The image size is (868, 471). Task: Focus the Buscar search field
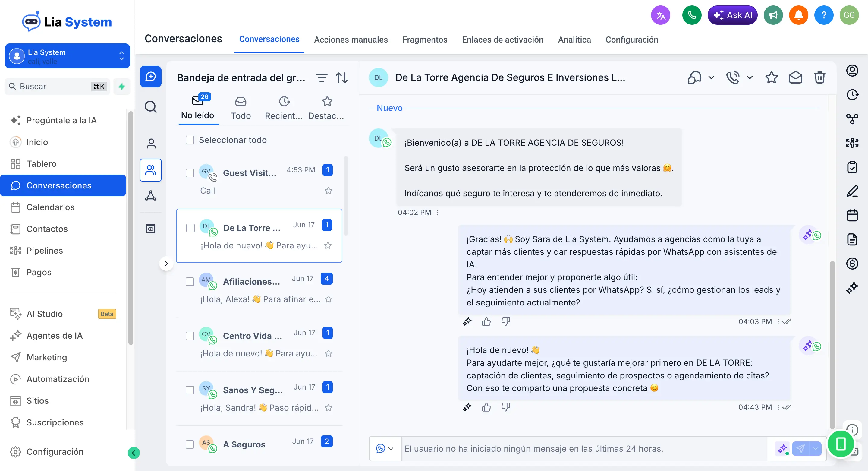tap(57, 86)
